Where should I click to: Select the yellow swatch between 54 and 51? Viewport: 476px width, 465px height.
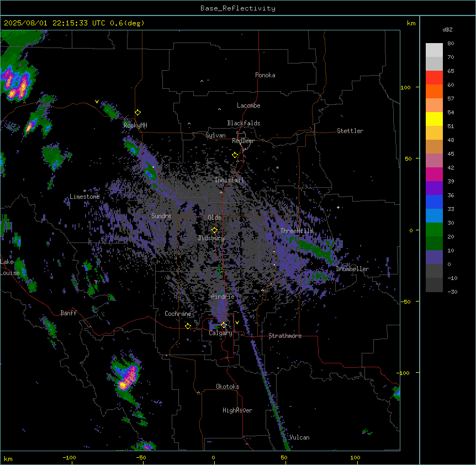[x=434, y=119]
